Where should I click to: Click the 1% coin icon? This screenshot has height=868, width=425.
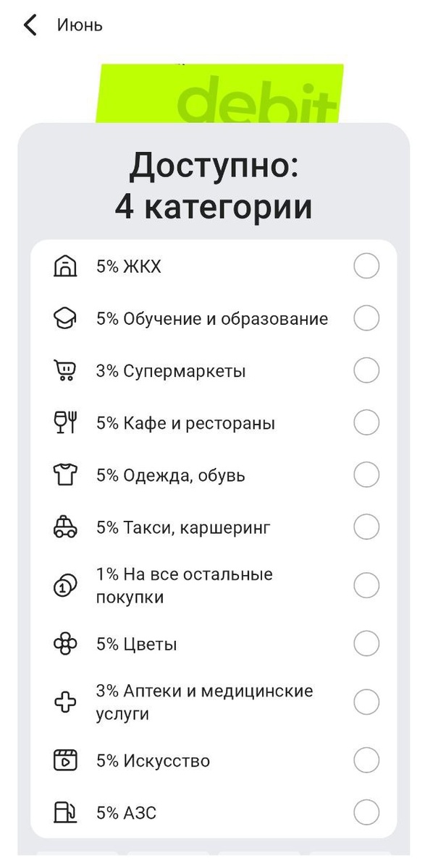66,586
